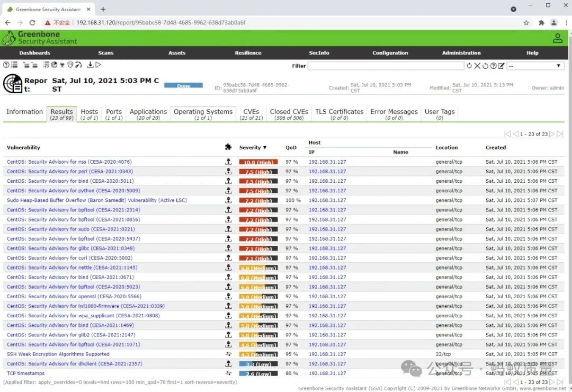
Task: Go to first page, top pagination
Action: coord(507,134)
